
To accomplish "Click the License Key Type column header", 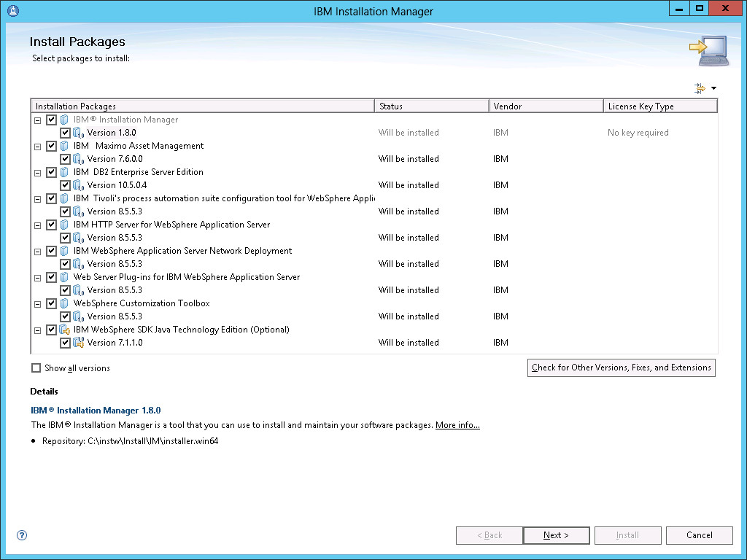I will click(660, 106).
